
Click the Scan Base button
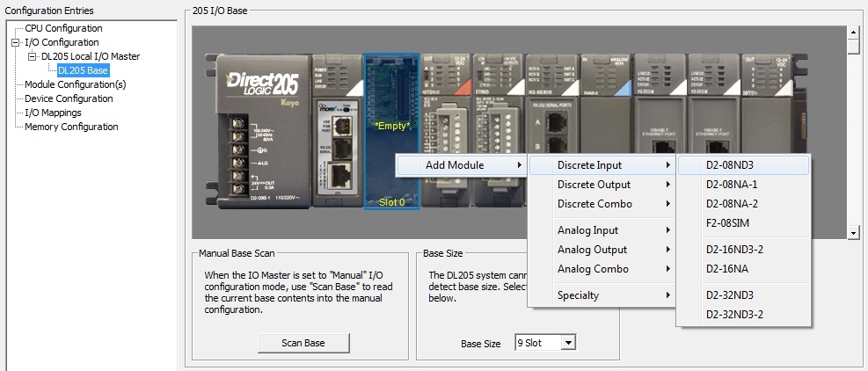[303, 343]
